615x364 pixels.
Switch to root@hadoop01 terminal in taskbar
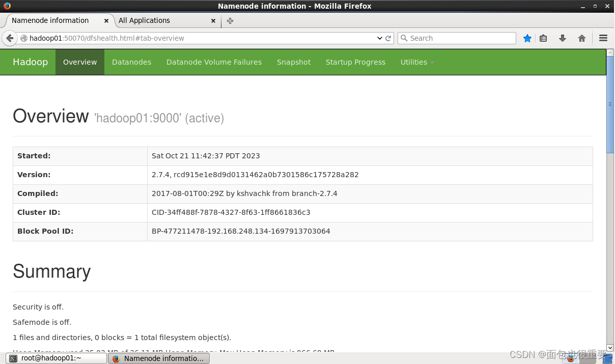(56, 358)
